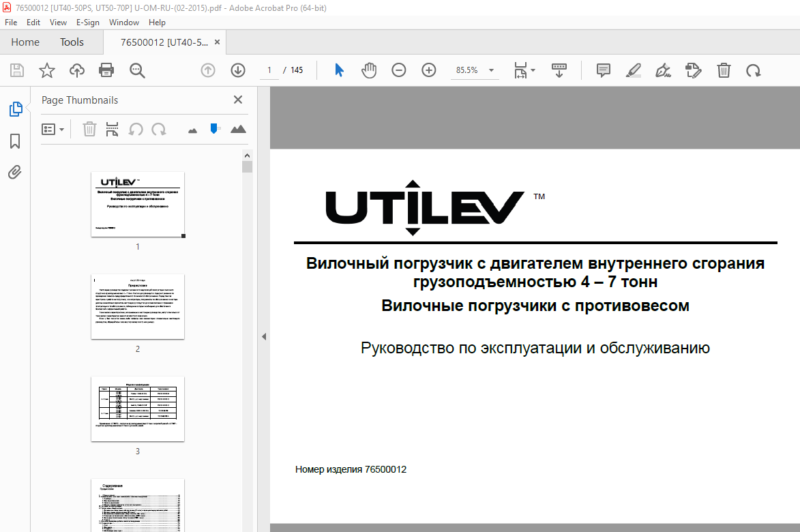Delete page using toolbar trash icon
The height and width of the screenshot is (532, 800).
coord(724,70)
